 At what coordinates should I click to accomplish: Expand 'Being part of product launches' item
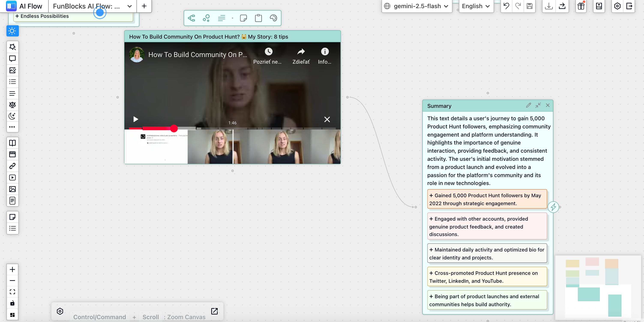click(487, 300)
